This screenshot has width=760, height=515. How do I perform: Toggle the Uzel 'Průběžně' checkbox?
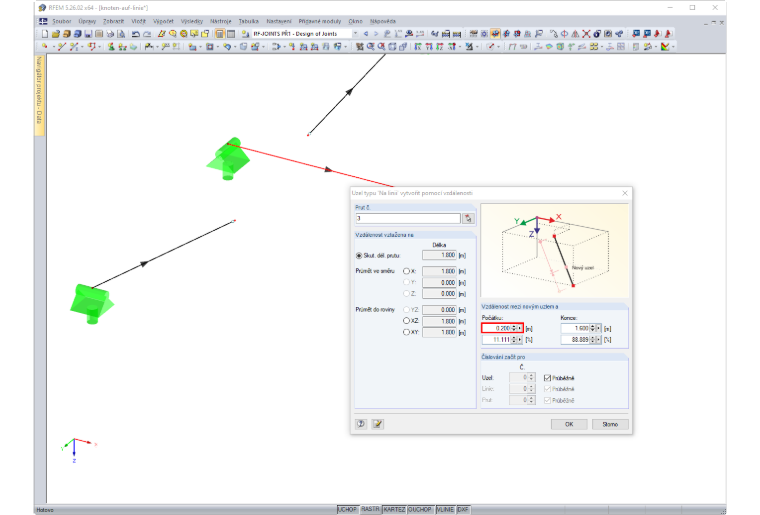tap(547, 378)
